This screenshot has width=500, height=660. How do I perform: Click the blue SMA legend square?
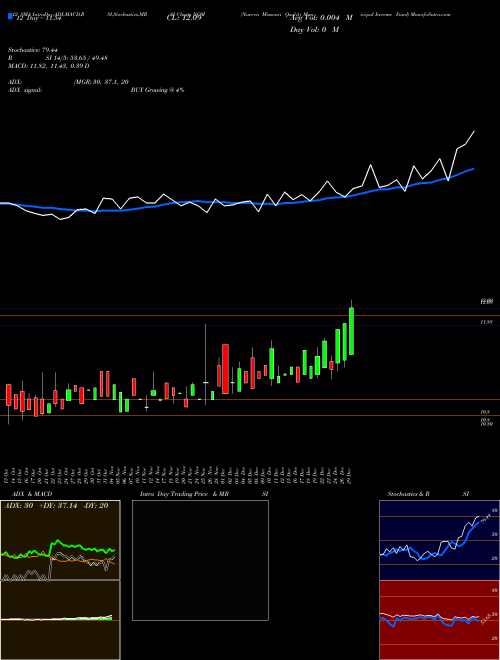click(x=10, y=16)
